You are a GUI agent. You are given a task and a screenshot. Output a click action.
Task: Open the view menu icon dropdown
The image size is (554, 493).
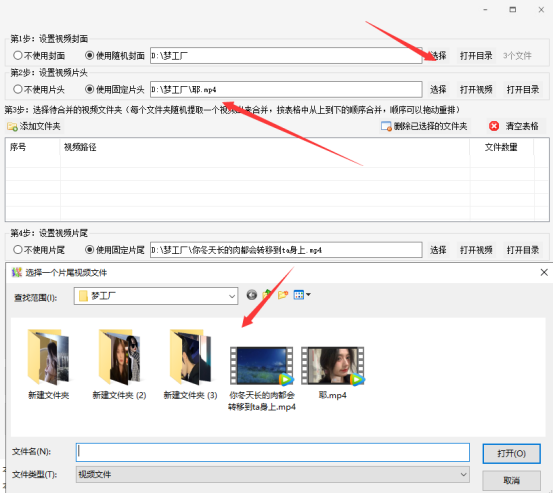[x=302, y=295]
